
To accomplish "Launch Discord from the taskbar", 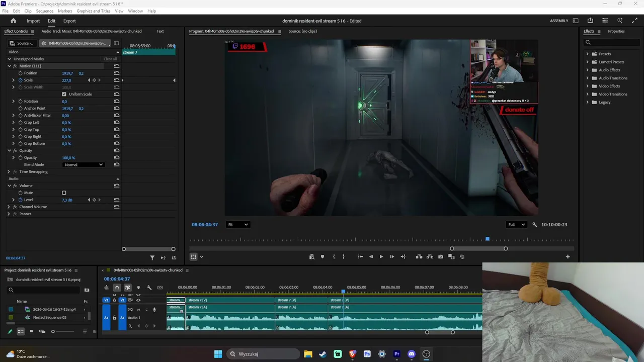I will 412,354.
